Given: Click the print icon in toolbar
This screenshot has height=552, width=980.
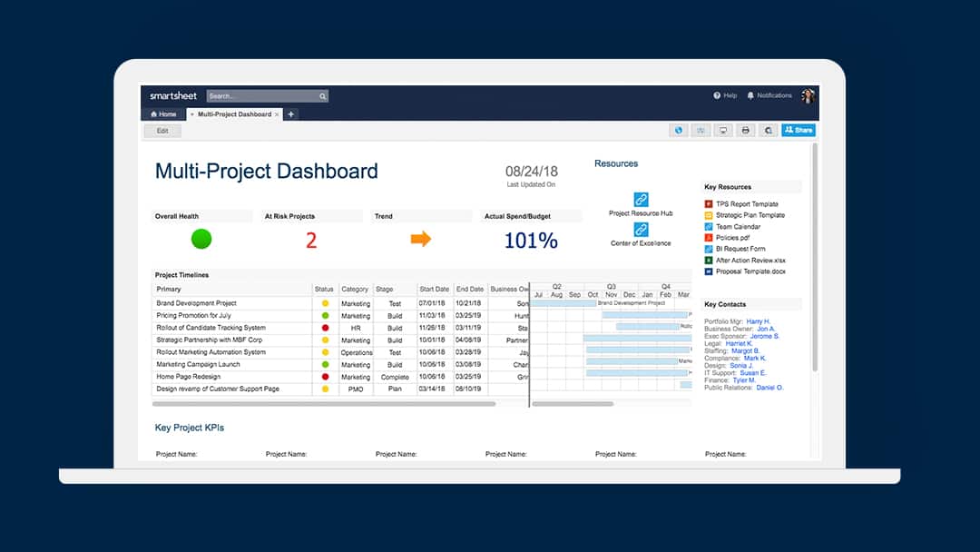Looking at the screenshot, I should click(x=746, y=130).
